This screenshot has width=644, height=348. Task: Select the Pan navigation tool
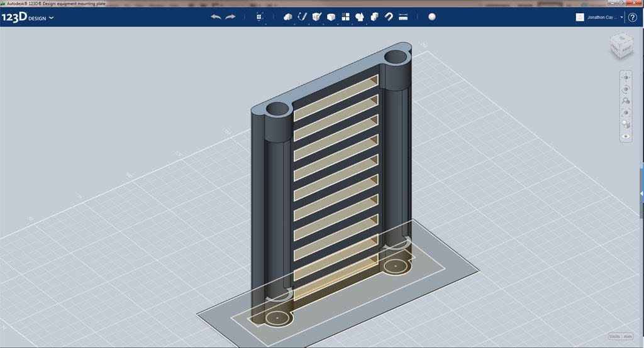tap(626, 77)
